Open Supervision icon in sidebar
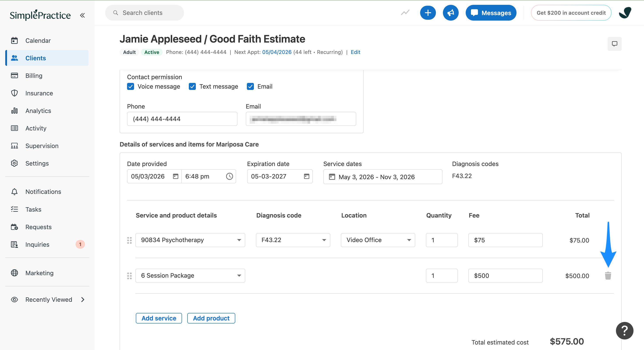Screen dimensions: 644x350 pos(14,146)
